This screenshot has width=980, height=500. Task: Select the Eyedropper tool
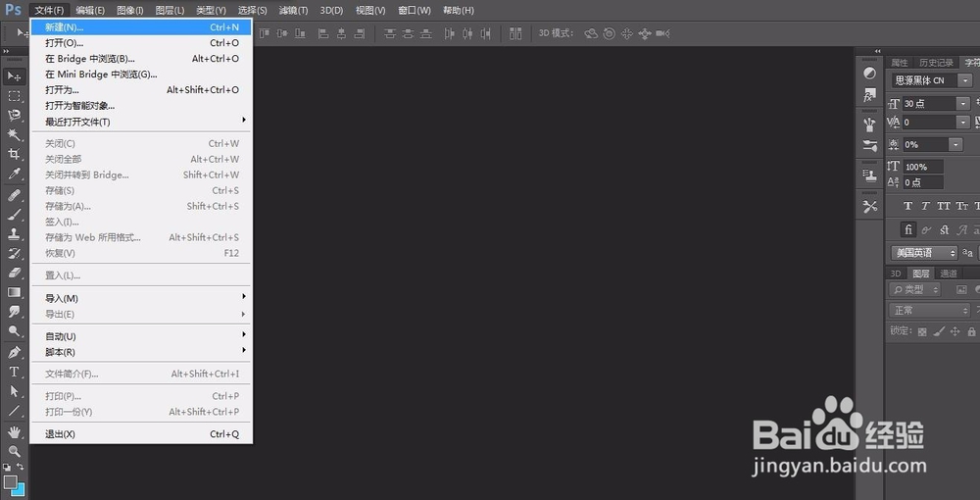click(14, 174)
